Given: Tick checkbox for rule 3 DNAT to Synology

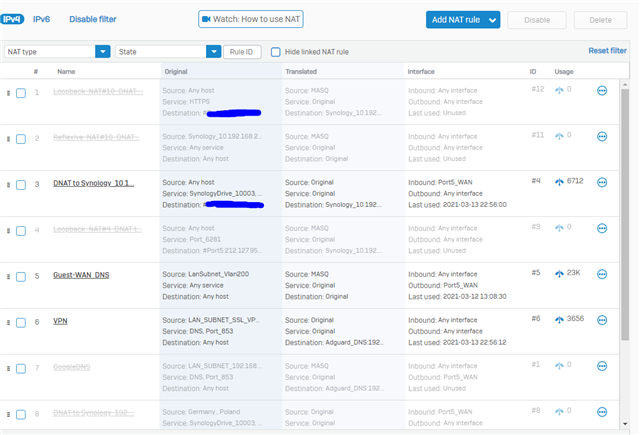Looking at the screenshot, I should coord(21,185).
